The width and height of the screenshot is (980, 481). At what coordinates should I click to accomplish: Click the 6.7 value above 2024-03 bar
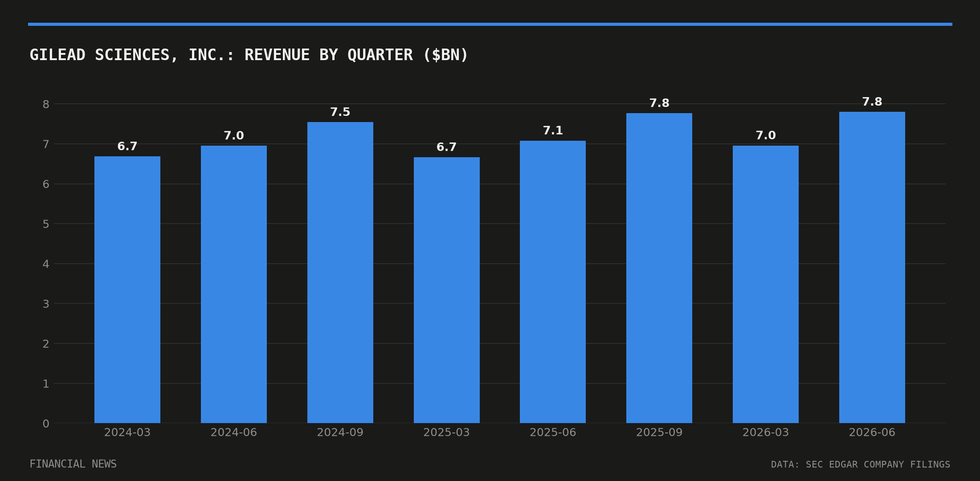(x=127, y=147)
